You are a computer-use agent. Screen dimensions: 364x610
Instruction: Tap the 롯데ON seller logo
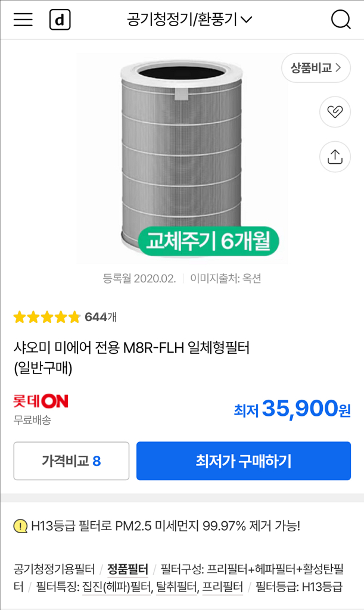pos(41,401)
